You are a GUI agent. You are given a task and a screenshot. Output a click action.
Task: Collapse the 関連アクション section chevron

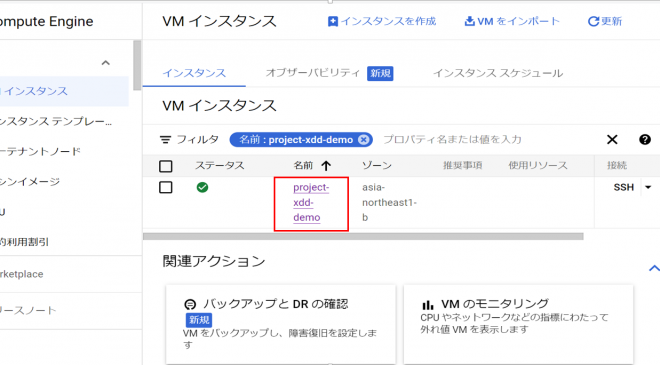[654, 268]
